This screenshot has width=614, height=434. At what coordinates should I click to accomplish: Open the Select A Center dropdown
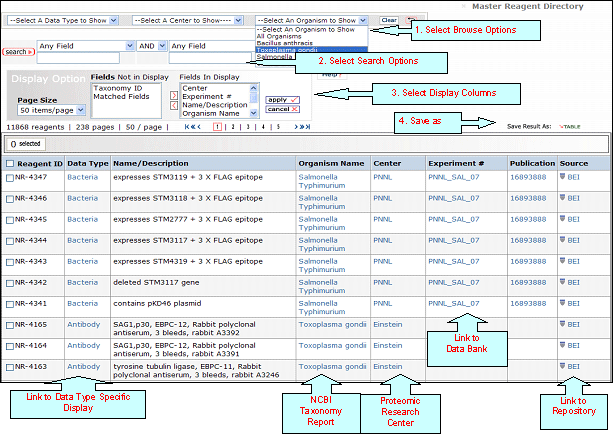pos(187,20)
